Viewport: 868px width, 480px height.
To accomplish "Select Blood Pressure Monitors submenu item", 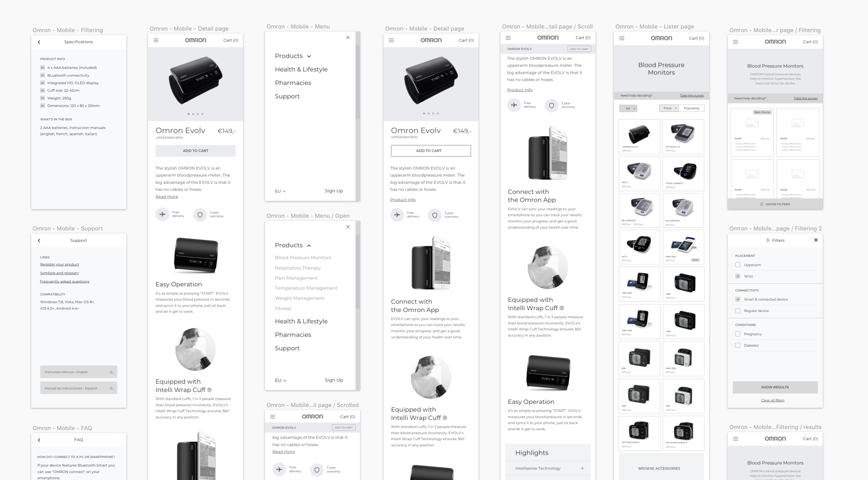I will 303,257.
